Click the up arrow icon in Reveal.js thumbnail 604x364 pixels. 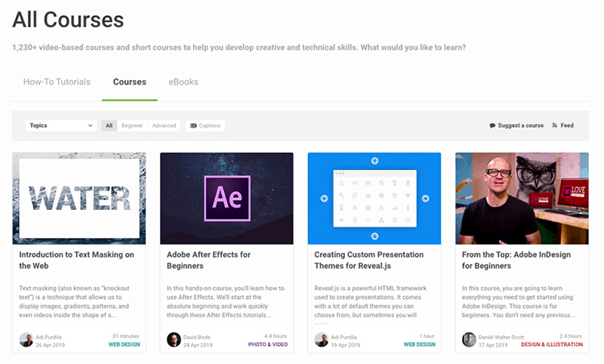pos(374,161)
